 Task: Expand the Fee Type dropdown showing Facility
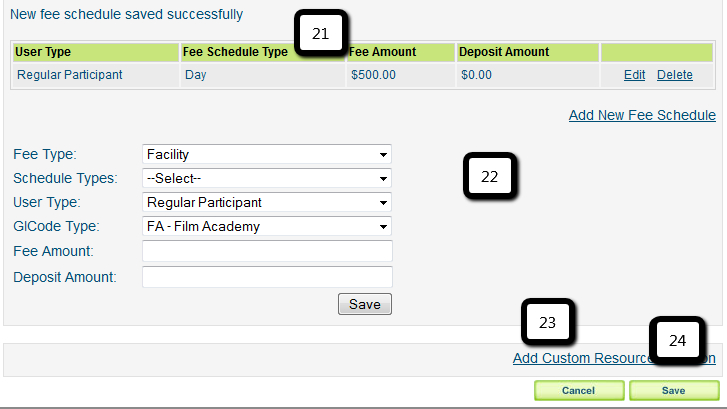(x=267, y=154)
